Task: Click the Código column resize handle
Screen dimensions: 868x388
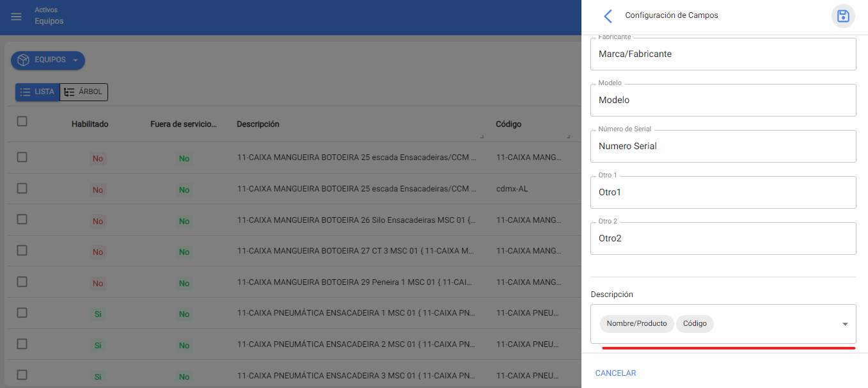Action: (x=567, y=136)
